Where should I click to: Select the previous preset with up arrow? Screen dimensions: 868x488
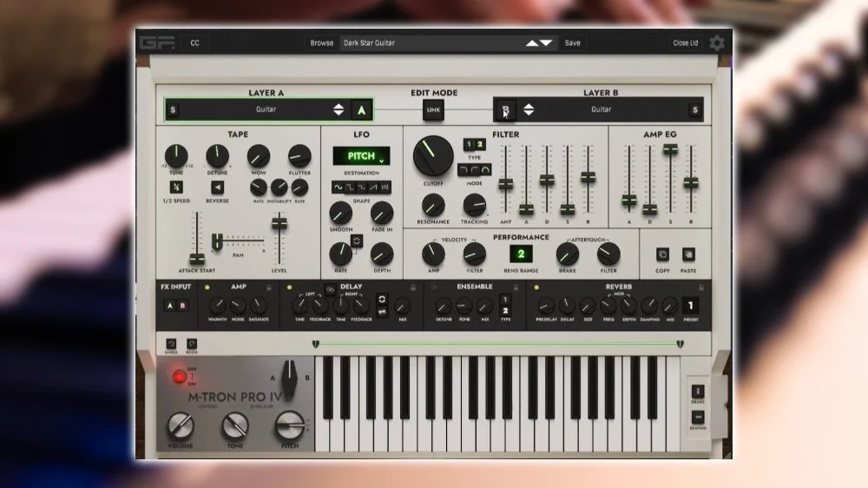(x=531, y=43)
